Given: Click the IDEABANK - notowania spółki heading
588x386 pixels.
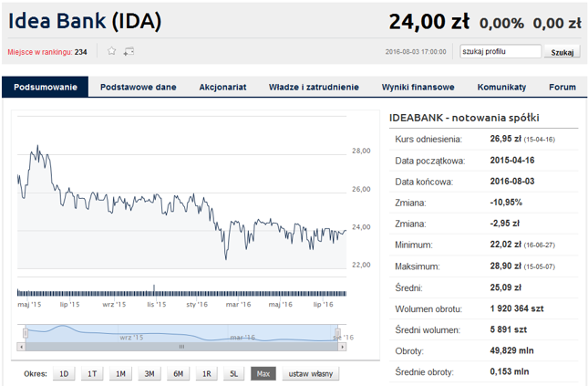Looking at the screenshot, I should tap(464, 118).
